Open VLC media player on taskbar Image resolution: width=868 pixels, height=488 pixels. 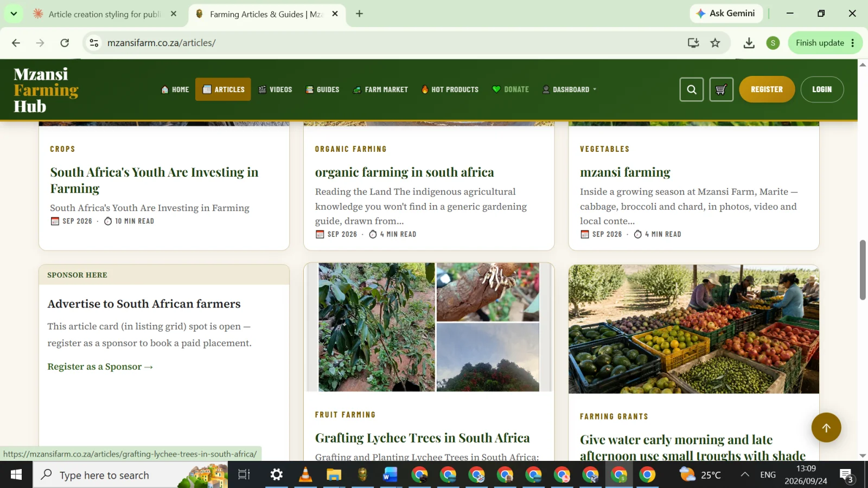tap(305, 475)
